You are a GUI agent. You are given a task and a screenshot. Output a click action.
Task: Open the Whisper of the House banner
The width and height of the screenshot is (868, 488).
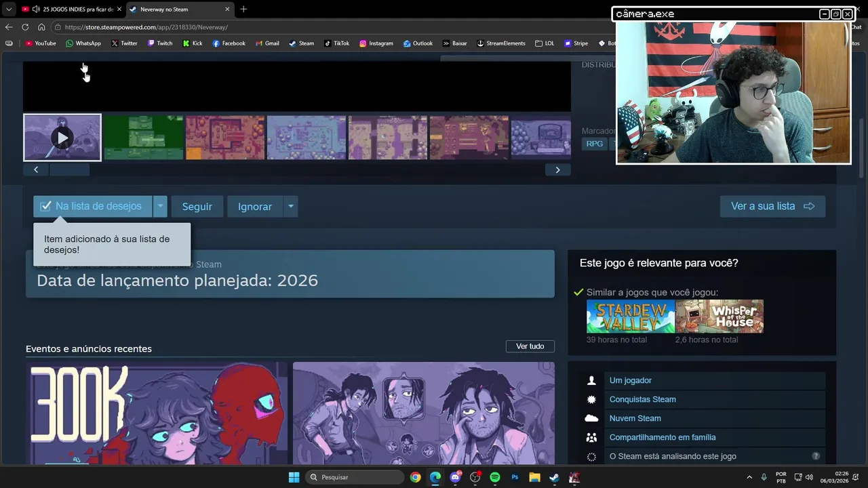[x=719, y=317]
